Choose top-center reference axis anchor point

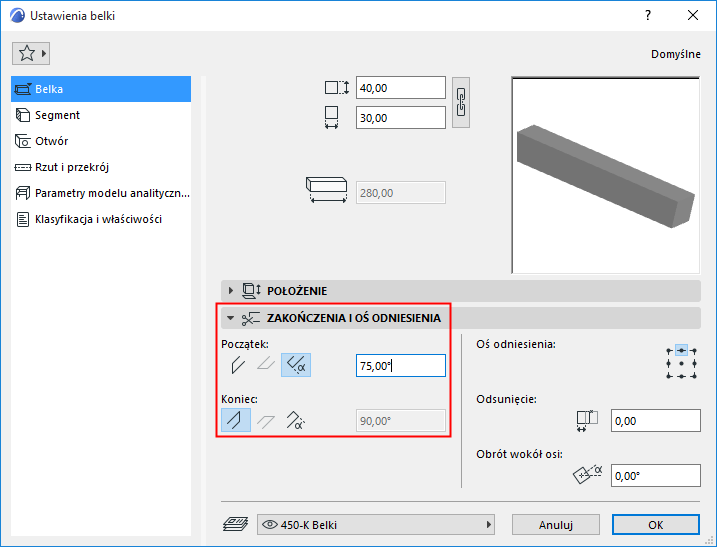(x=681, y=351)
